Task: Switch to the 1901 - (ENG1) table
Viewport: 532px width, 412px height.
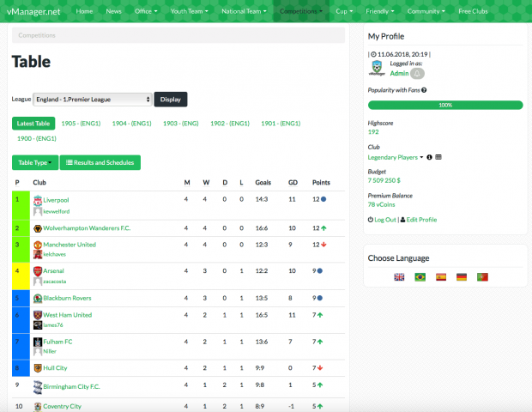Action: pyautogui.click(x=281, y=124)
